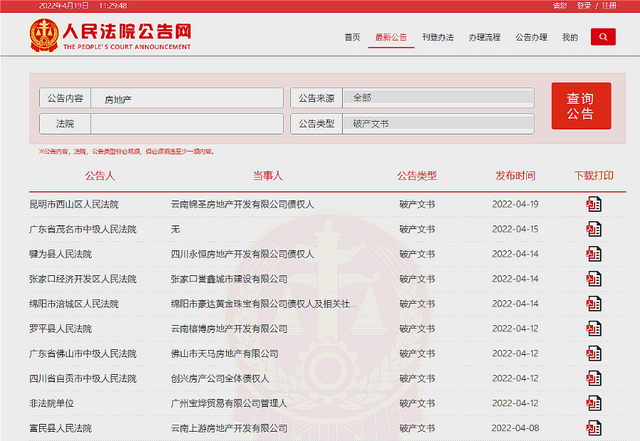
Task: Open 张家口誉鑫城市建设有限公司 announcement
Action: 229,279
